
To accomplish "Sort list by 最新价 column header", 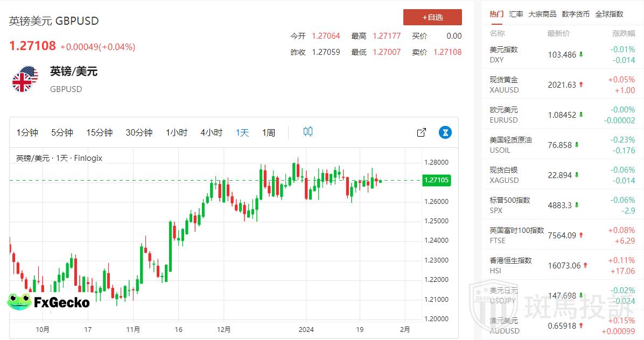I will (x=558, y=33).
